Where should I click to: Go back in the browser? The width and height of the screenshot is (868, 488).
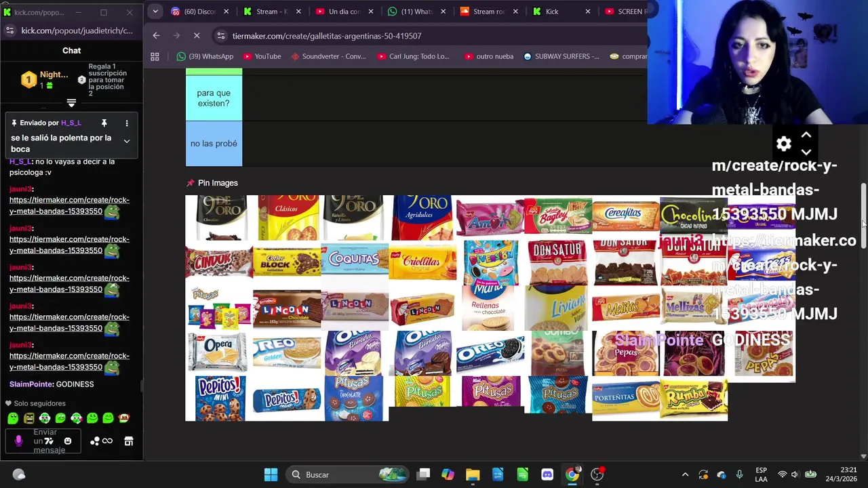point(156,35)
